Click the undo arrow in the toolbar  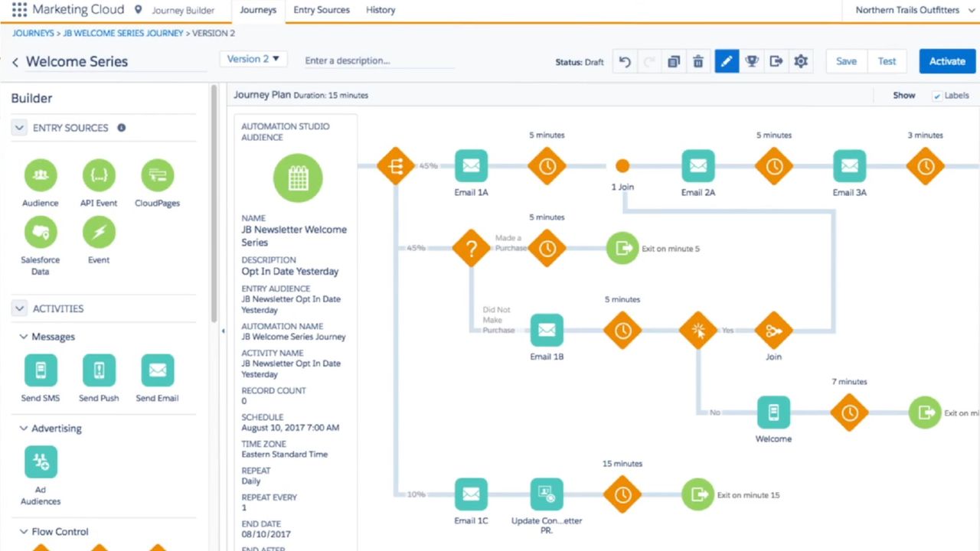[x=625, y=61]
